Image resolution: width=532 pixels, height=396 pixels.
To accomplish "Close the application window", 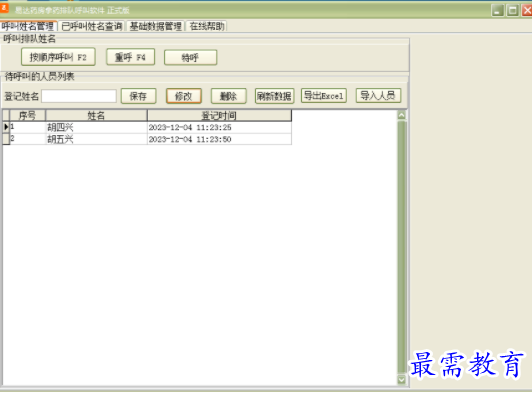I will pyautogui.click(x=527, y=11).
